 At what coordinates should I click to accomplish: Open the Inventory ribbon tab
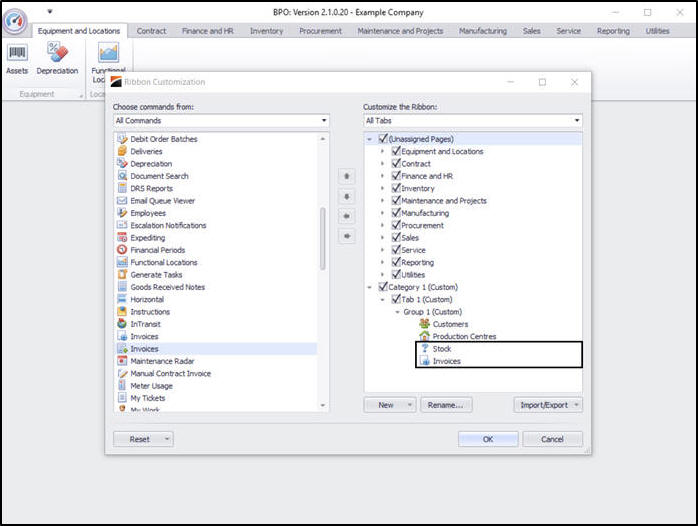click(267, 31)
